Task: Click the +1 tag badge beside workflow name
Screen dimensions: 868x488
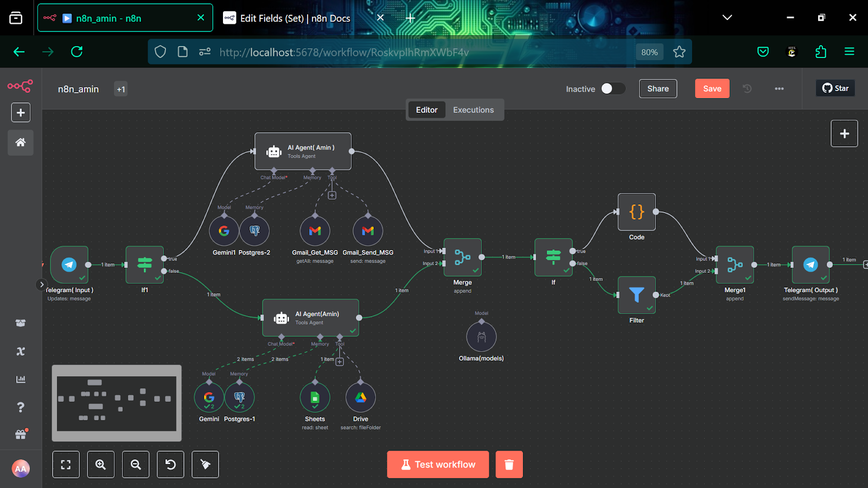Action: [121, 89]
